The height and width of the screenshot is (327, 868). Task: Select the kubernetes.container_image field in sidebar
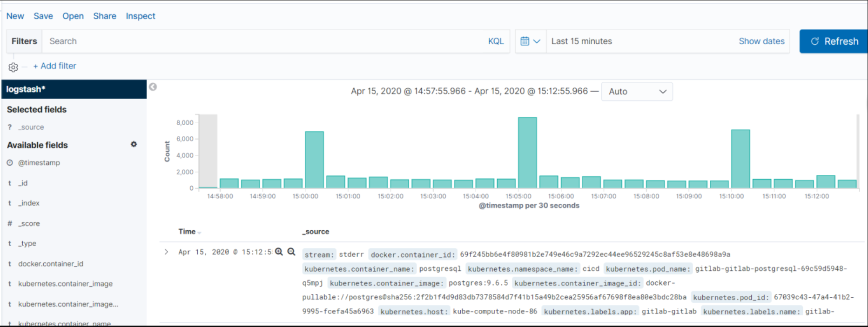click(65, 284)
